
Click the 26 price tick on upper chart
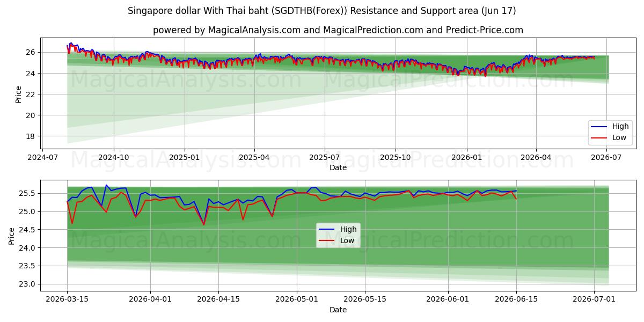(x=32, y=52)
